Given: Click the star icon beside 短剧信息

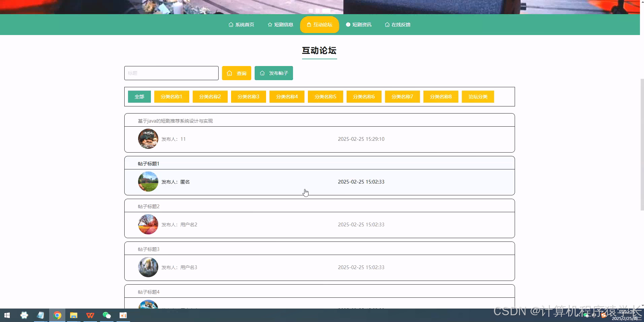Looking at the screenshot, I should click(269, 25).
